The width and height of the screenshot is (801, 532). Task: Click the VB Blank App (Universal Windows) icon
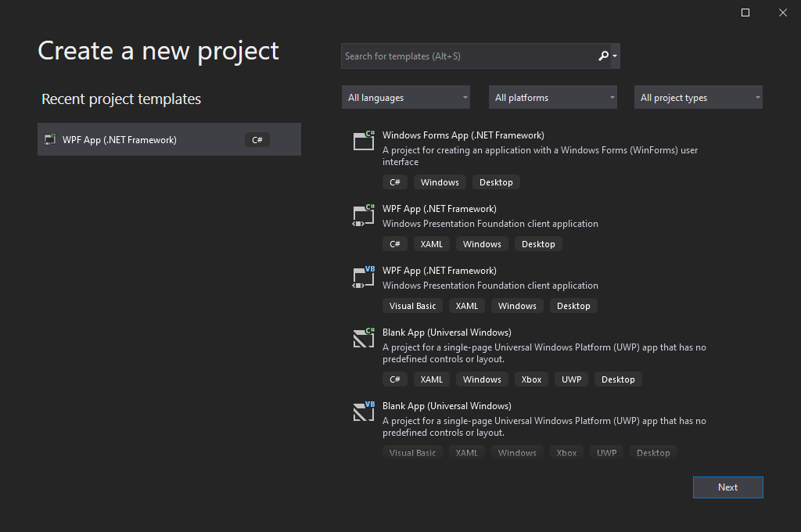tap(364, 412)
